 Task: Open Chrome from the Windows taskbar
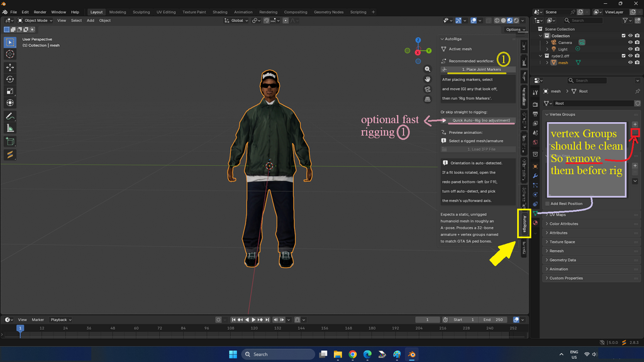[x=352, y=354]
